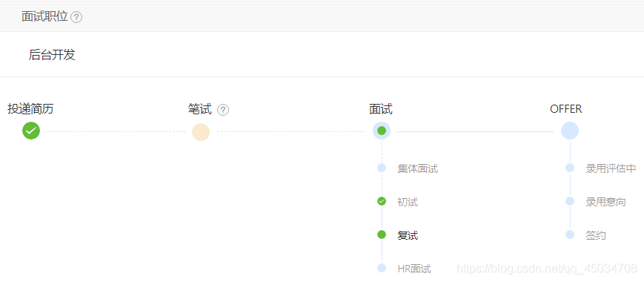Click the 集体面试 sub-step text
This screenshot has height=282, width=644.
coord(418,168)
